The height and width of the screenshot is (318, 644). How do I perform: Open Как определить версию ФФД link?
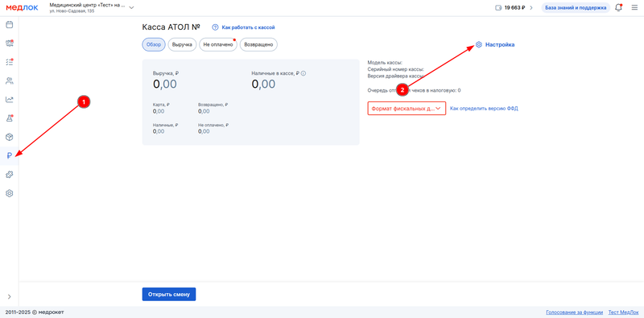(x=484, y=109)
